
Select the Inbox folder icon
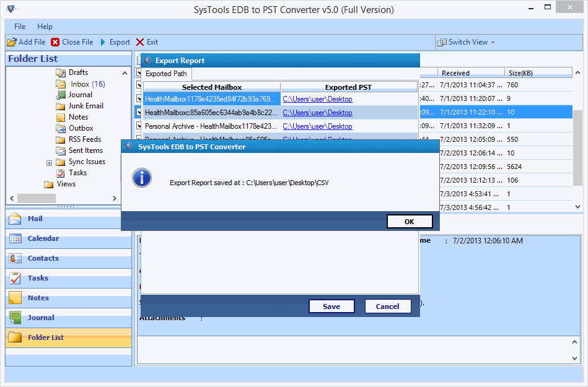60,84
